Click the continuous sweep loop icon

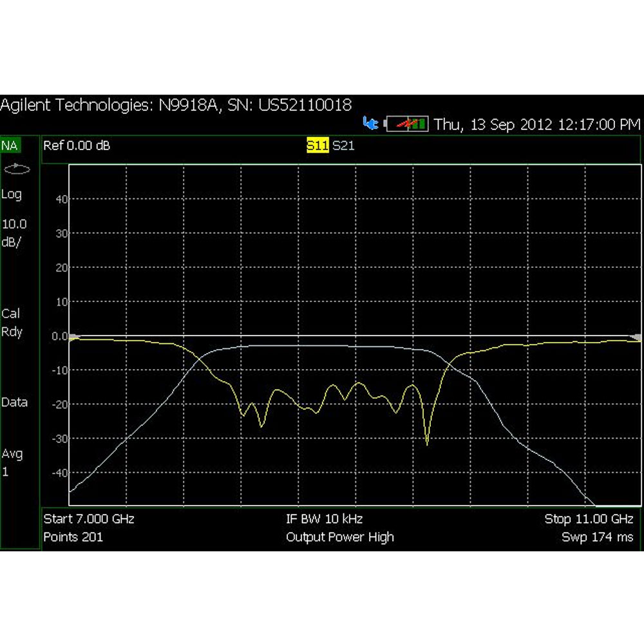pos(16,169)
